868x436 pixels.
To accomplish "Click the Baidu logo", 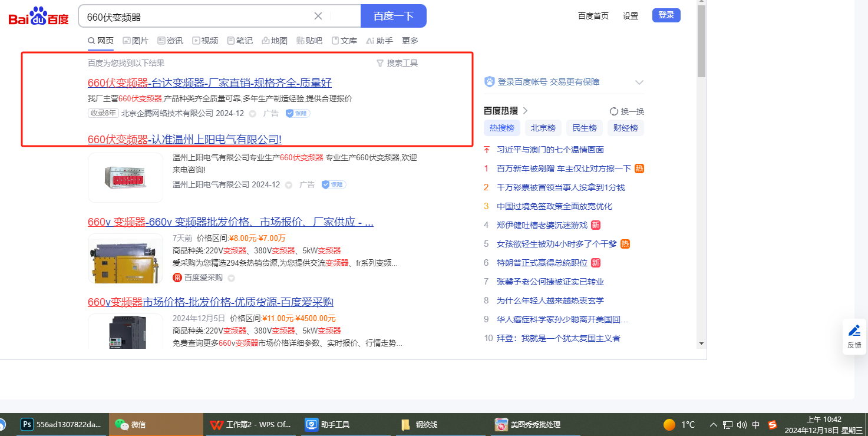I will pyautogui.click(x=39, y=16).
